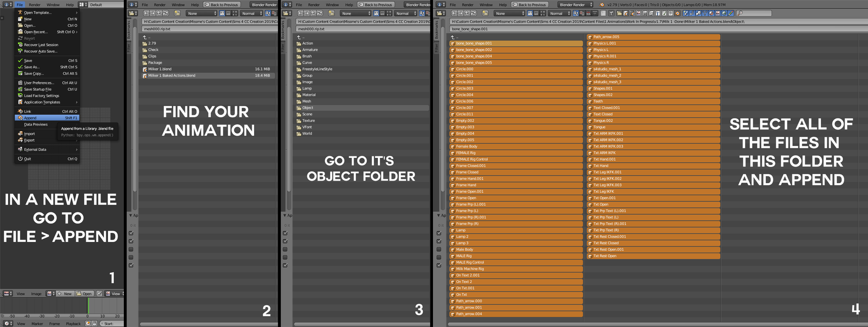Screen dimensions: 868x327
Task: Expand the External Data submenu
Action: pos(47,149)
